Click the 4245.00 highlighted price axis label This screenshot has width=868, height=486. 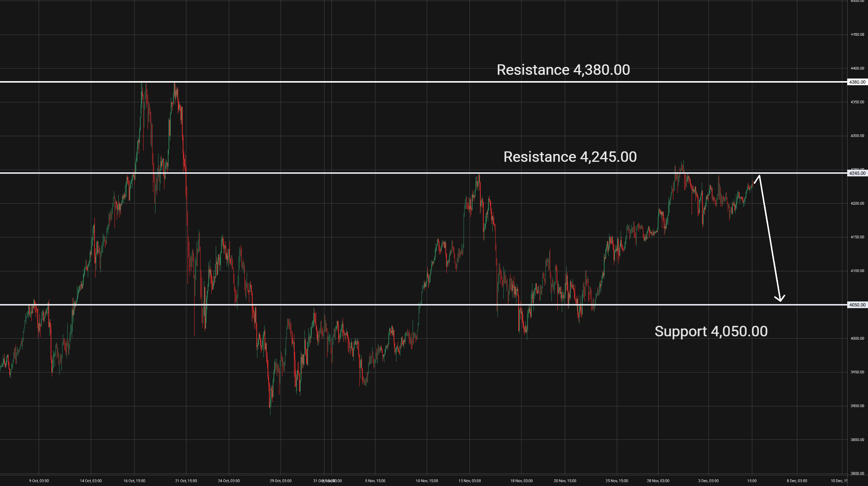pyautogui.click(x=857, y=173)
